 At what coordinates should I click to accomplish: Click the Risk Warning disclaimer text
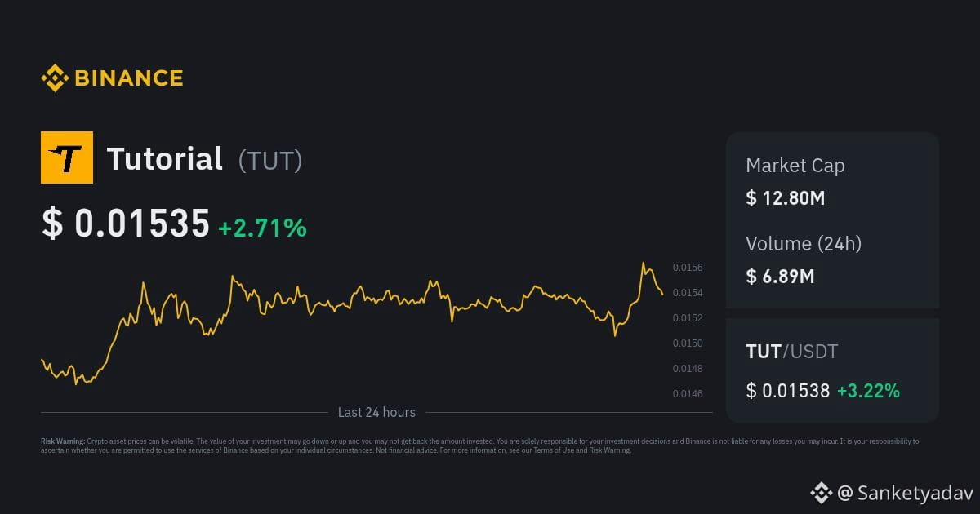pyautogui.click(x=480, y=445)
